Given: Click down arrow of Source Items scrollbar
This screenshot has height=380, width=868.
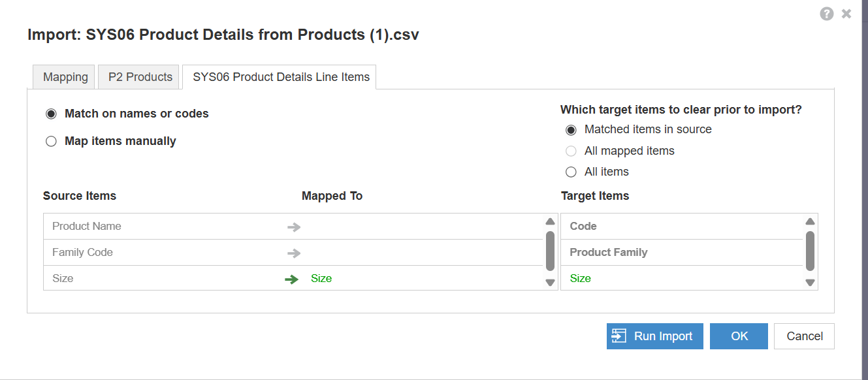Looking at the screenshot, I should pyautogui.click(x=550, y=283).
